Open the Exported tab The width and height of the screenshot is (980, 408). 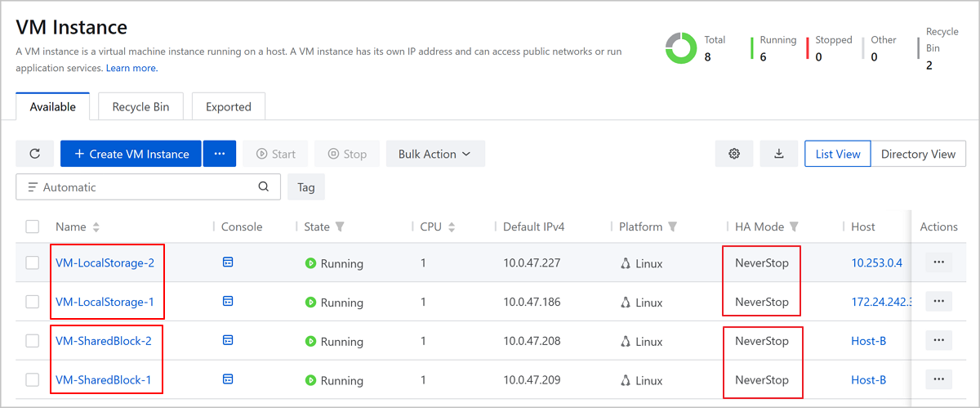click(x=229, y=107)
